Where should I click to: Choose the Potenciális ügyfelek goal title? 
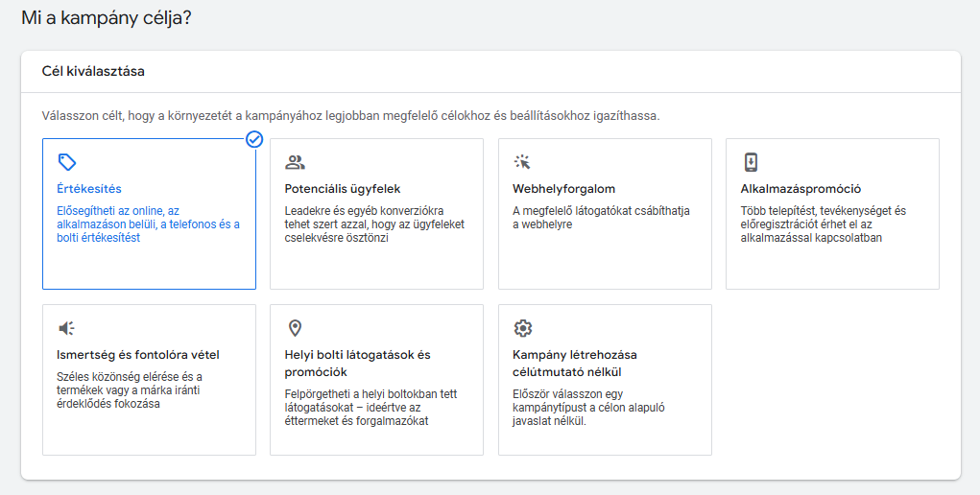point(343,189)
